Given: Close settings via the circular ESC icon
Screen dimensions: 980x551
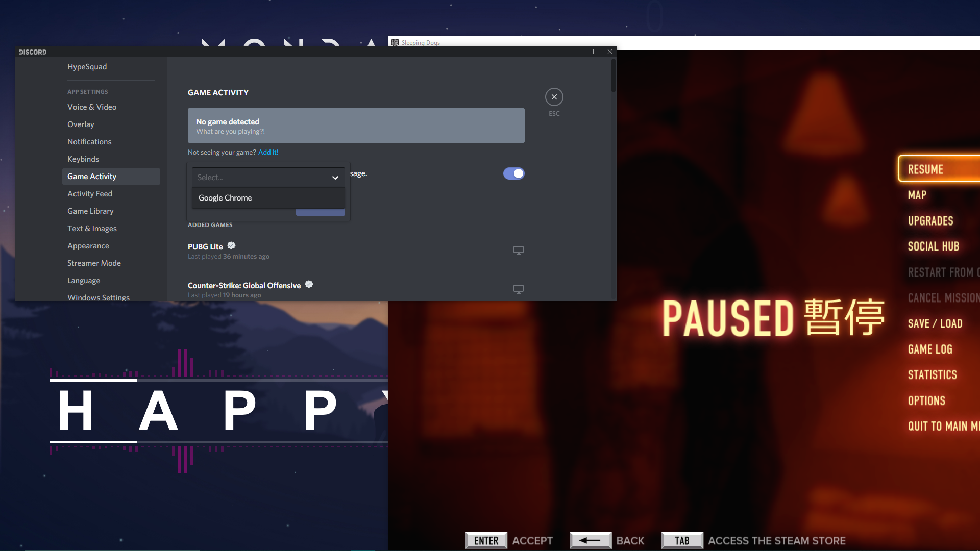Looking at the screenshot, I should tap(554, 96).
